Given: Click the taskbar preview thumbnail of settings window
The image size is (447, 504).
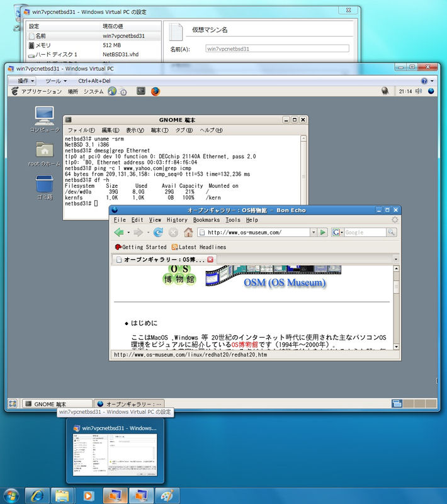Looking at the screenshot, I should coord(115,454).
